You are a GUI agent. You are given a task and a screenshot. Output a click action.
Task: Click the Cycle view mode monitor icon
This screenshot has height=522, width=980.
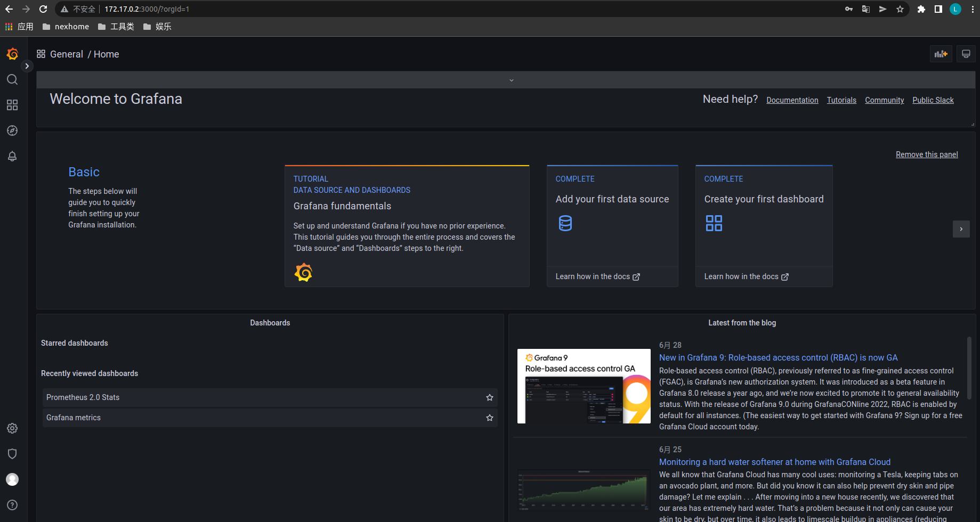coord(966,54)
